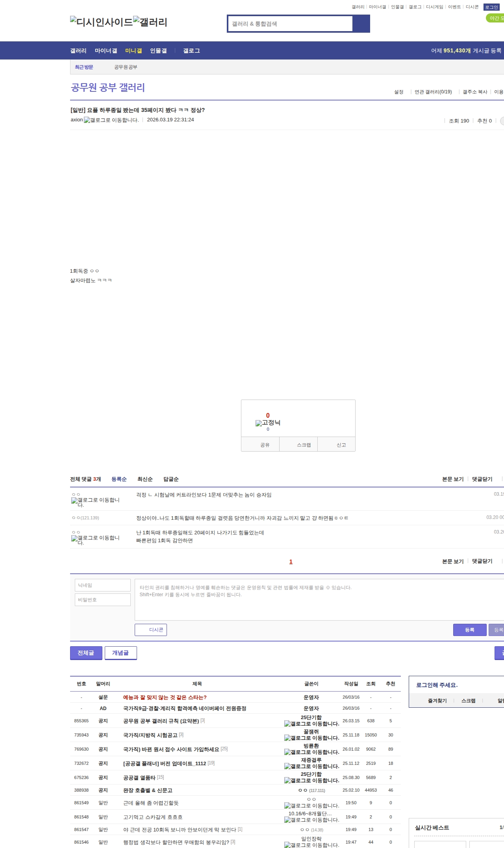Open 꿀잼쥐's gallog icon

click(x=311, y=738)
